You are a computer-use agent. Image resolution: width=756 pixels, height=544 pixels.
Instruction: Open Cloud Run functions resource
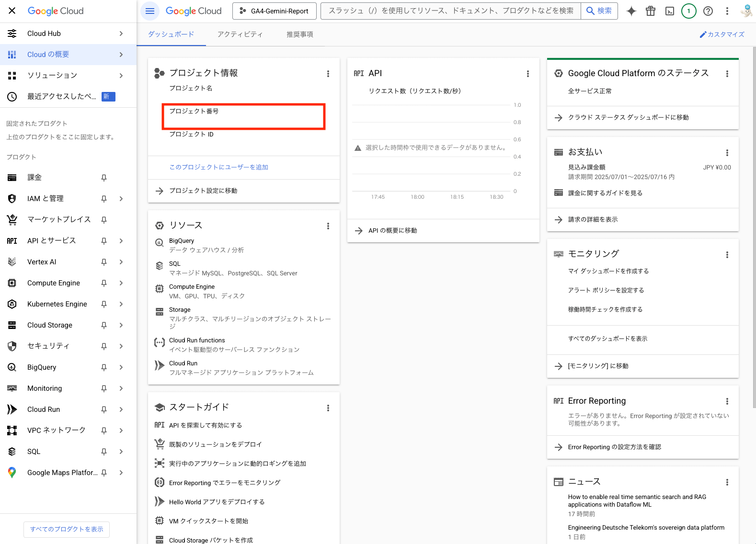(x=197, y=340)
